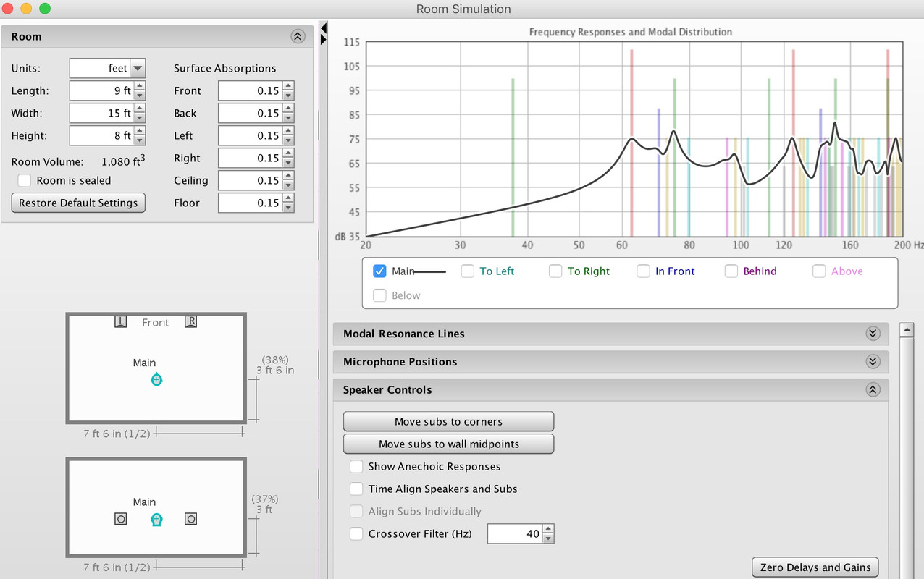Click the Front absorption stepper arrows
Image resolution: width=924 pixels, height=579 pixels.
pos(289,90)
